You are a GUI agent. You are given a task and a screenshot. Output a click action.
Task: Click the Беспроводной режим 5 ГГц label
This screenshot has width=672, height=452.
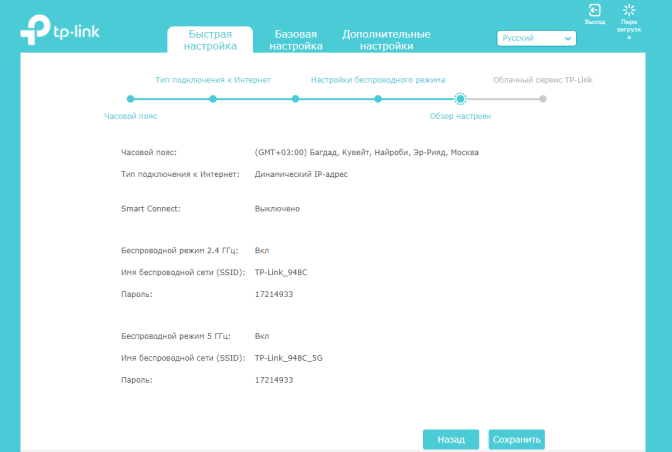(x=176, y=336)
